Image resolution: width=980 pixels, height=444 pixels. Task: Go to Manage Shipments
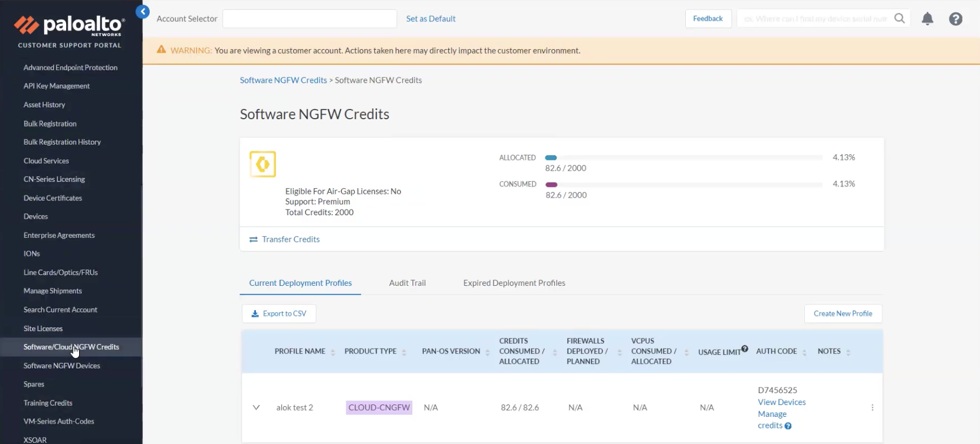(x=53, y=291)
